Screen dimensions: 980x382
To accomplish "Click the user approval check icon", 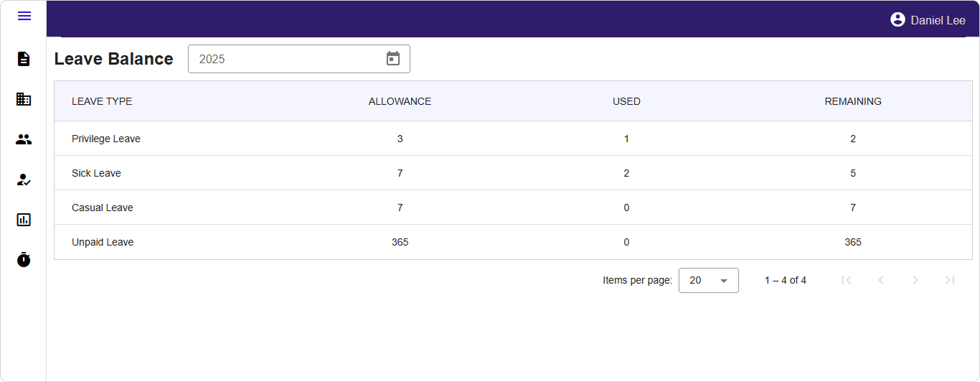I will 24,180.
